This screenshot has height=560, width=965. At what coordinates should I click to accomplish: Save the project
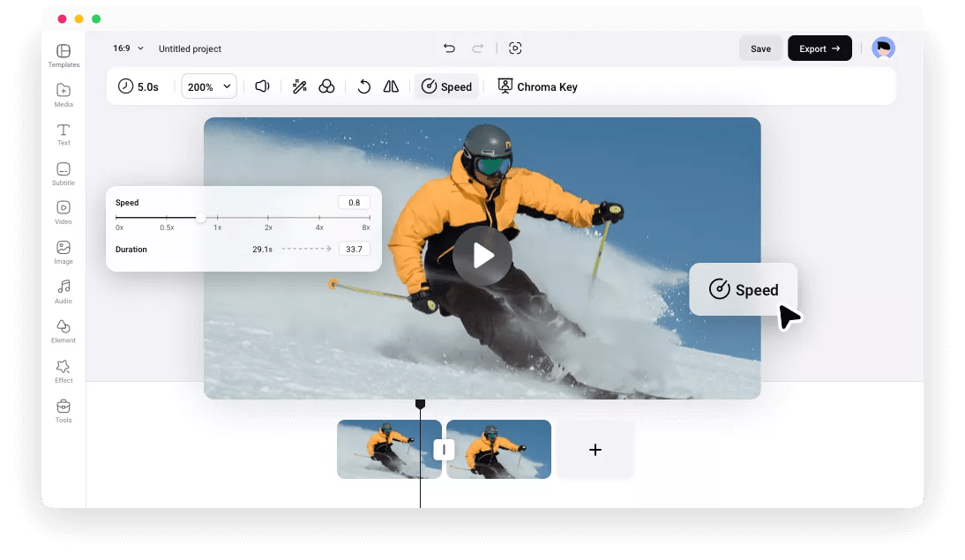click(x=761, y=49)
